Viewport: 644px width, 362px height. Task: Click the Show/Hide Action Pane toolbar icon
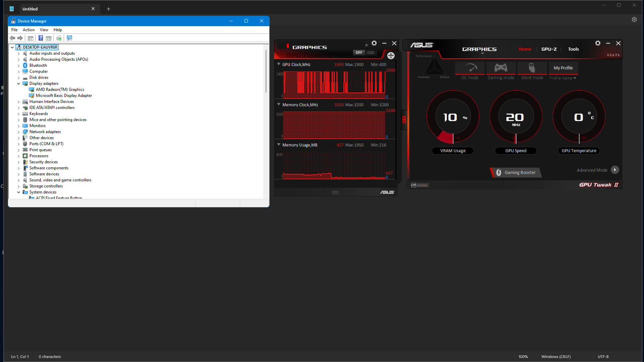click(49, 38)
